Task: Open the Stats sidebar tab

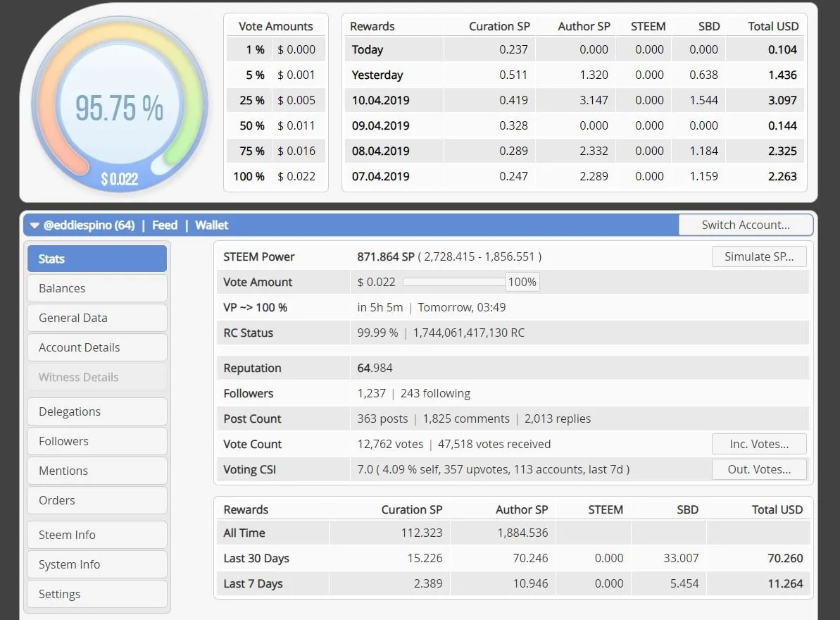Action: tap(97, 259)
